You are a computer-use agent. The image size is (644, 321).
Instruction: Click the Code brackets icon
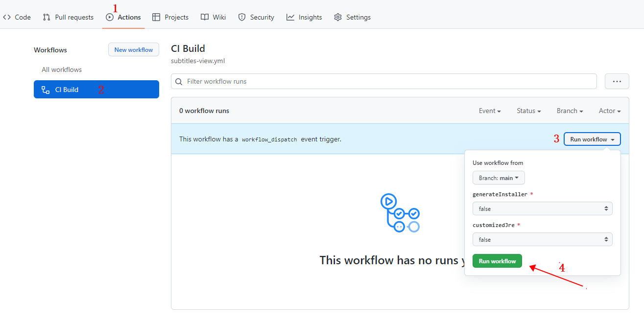coord(7,17)
